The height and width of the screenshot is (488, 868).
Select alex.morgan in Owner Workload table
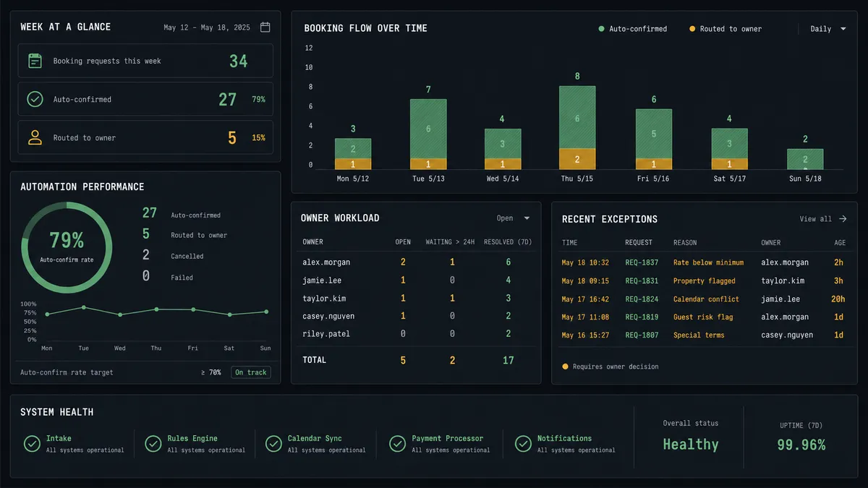(x=325, y=262)
